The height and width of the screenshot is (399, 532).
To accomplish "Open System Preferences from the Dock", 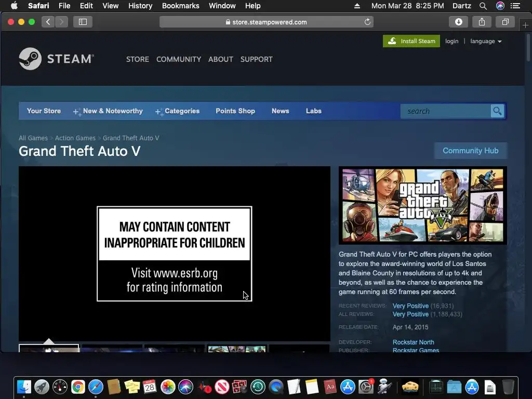I will click(366, 387).
